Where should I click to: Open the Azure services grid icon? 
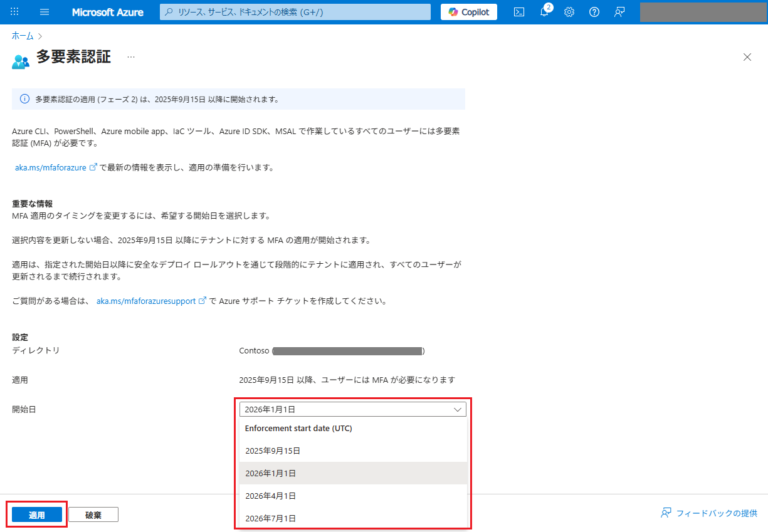point(14,11)
